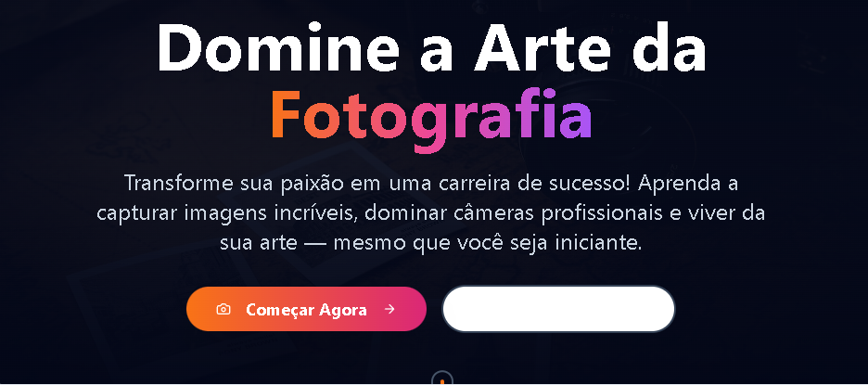Screen dimensions: 868x385
Task: Click the text mesmo que você seja iniciante
Action: tap(489, 243)
